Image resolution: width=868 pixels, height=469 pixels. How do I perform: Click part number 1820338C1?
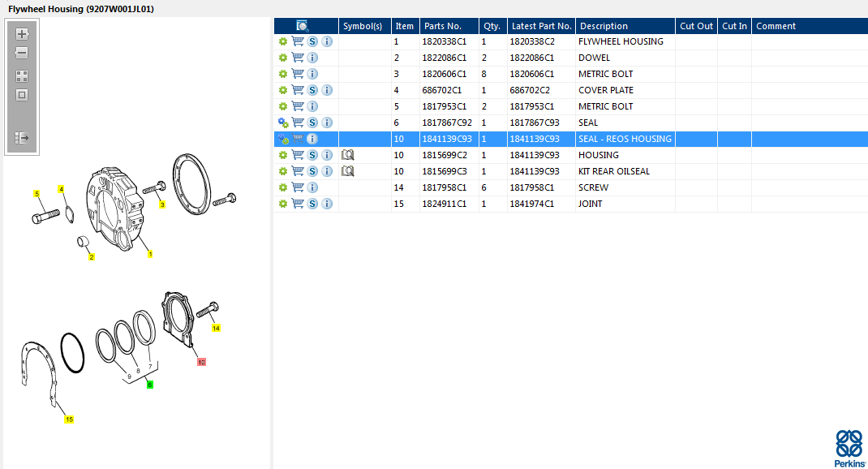click(x=444, y=41)
